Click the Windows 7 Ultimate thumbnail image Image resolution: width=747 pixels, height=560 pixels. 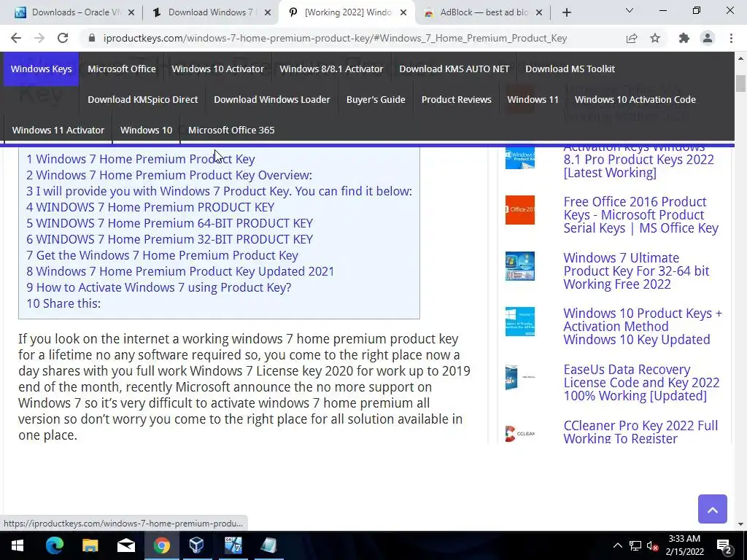519,266
